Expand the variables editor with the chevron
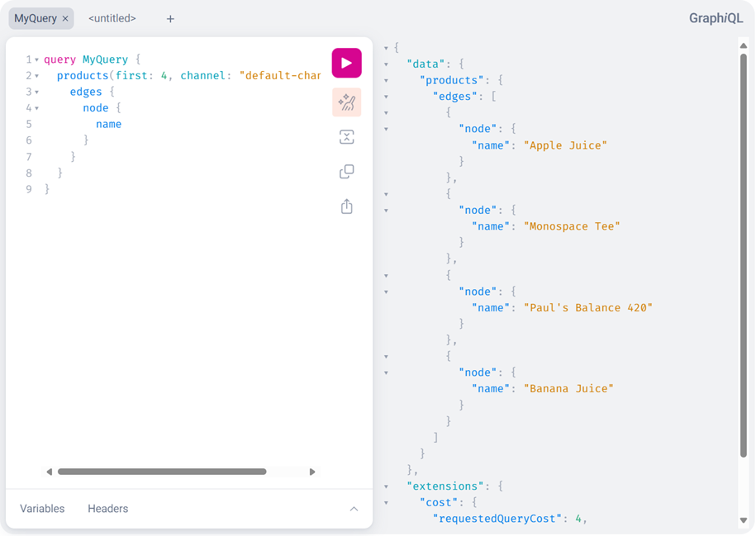756x536 pixels. (354, 509)
